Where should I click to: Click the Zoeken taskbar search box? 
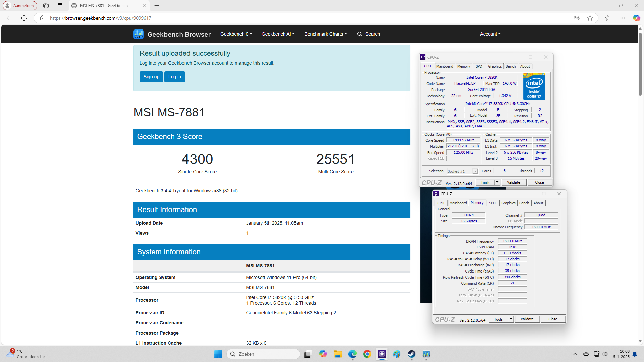tap(263, 354)
